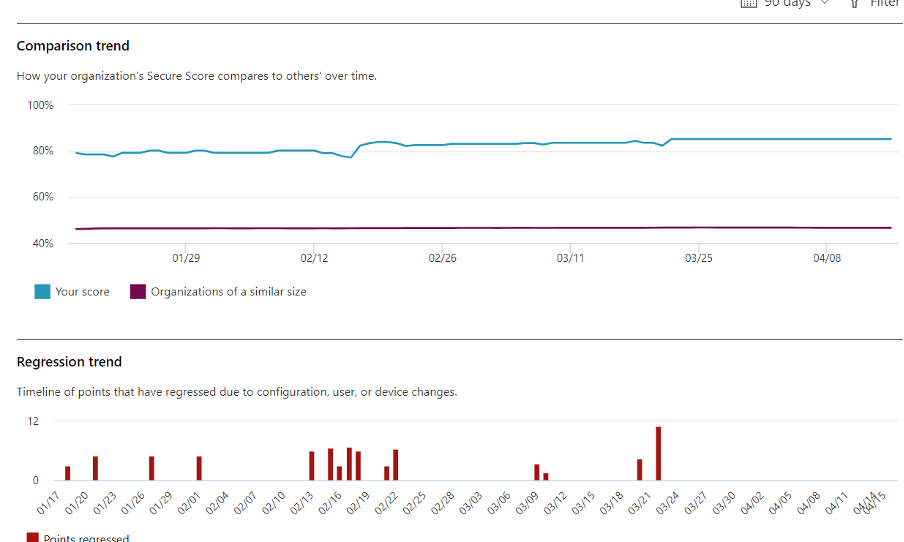
Task: Toggle the Points regressed legend label
Action: point(86,538)
